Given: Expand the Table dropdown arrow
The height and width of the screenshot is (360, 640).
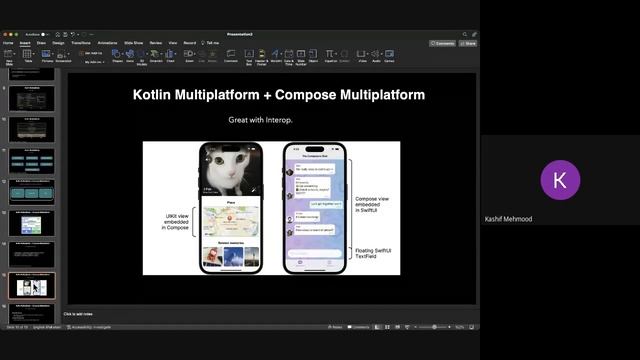Looking at the screenshot, I should (33, 54).
